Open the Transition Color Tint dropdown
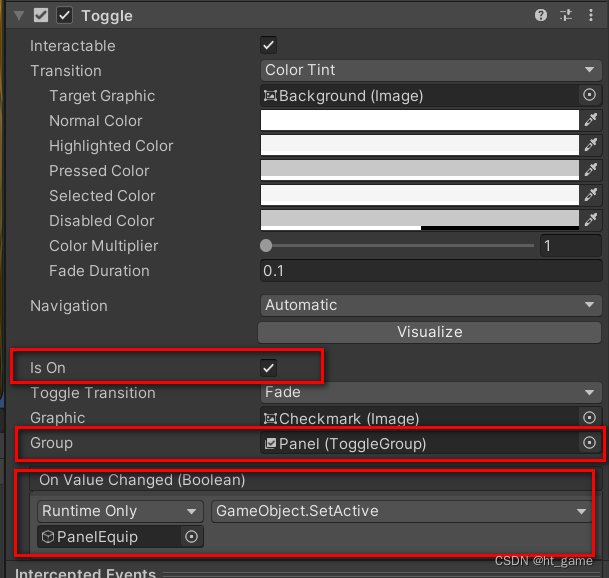609x578 pixels. tap(431, 70)
